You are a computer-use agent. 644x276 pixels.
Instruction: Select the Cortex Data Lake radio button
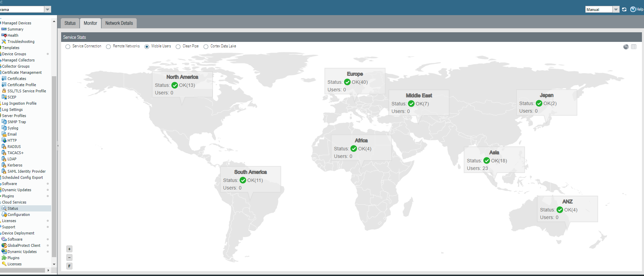point(206,47)
